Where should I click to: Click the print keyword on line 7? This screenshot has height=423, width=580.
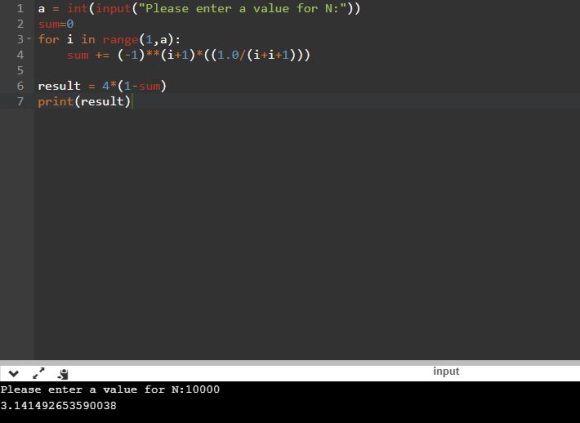[x=55, y=101]
